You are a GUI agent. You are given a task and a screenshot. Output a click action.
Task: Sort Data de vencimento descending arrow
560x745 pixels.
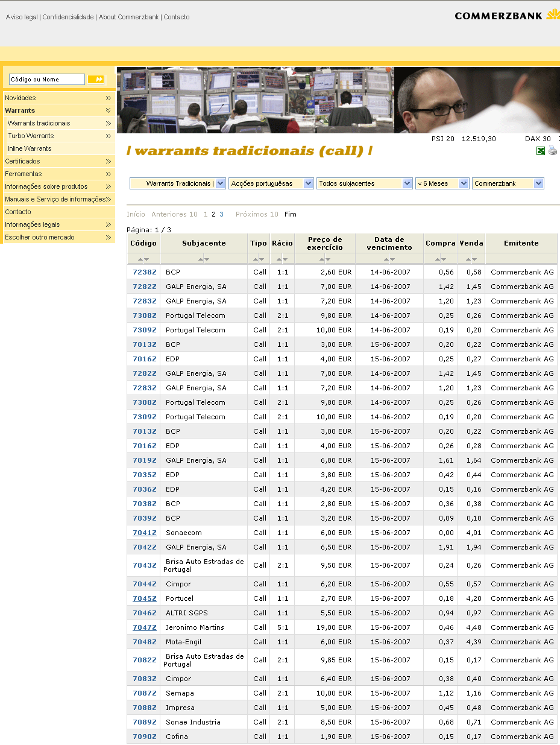392,259
